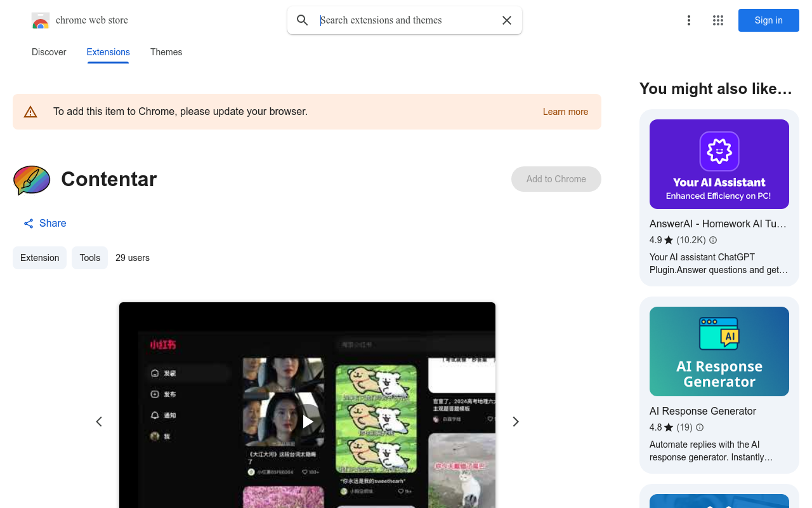Select the Extension category chip

click(39, 258)
